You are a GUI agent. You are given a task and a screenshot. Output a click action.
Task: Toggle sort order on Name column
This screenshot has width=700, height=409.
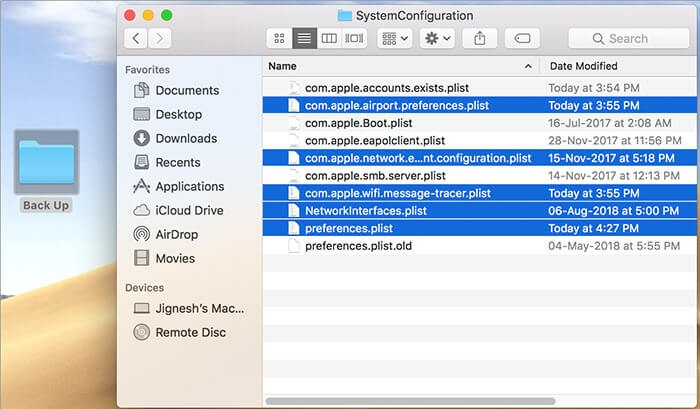(x=401, y=66)
